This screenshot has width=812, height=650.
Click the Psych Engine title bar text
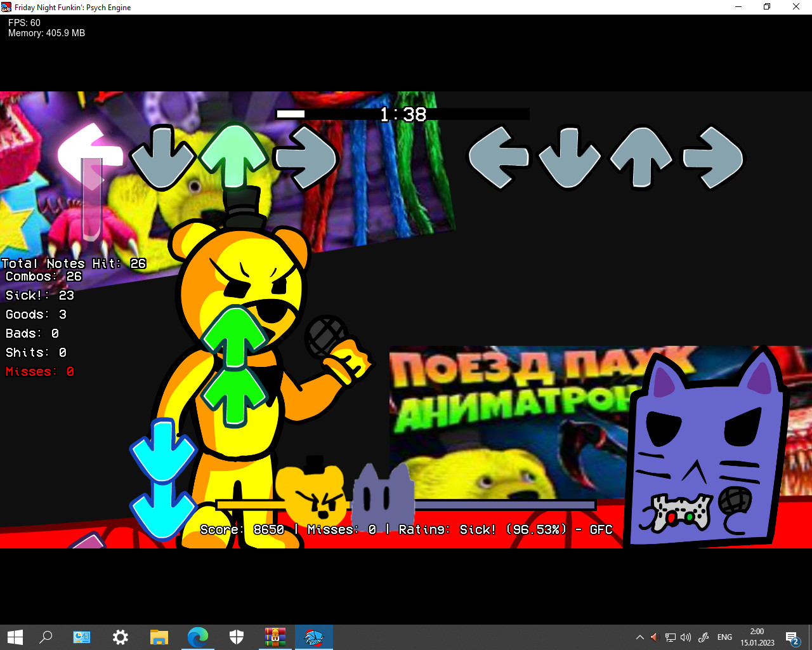coord(73,8)
